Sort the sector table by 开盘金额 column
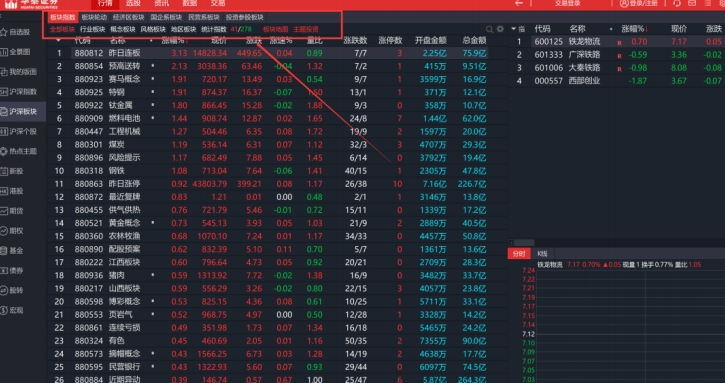 (430, 41)
